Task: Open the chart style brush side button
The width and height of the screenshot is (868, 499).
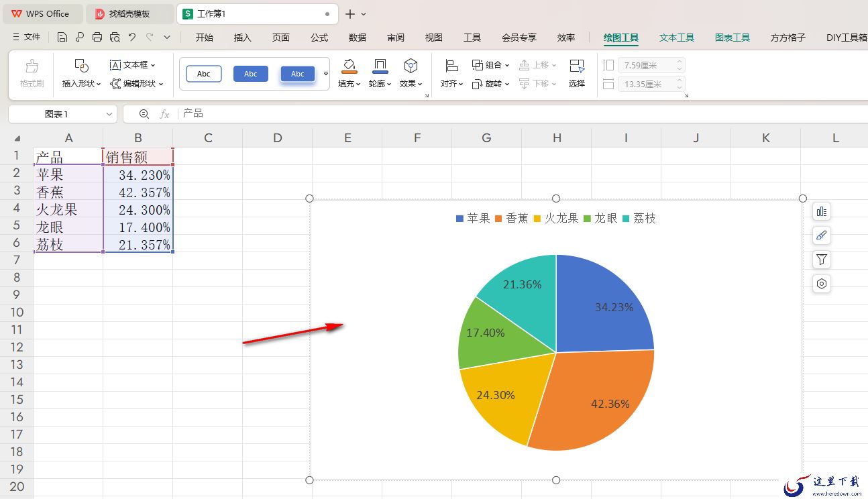Action: [821, 235]
